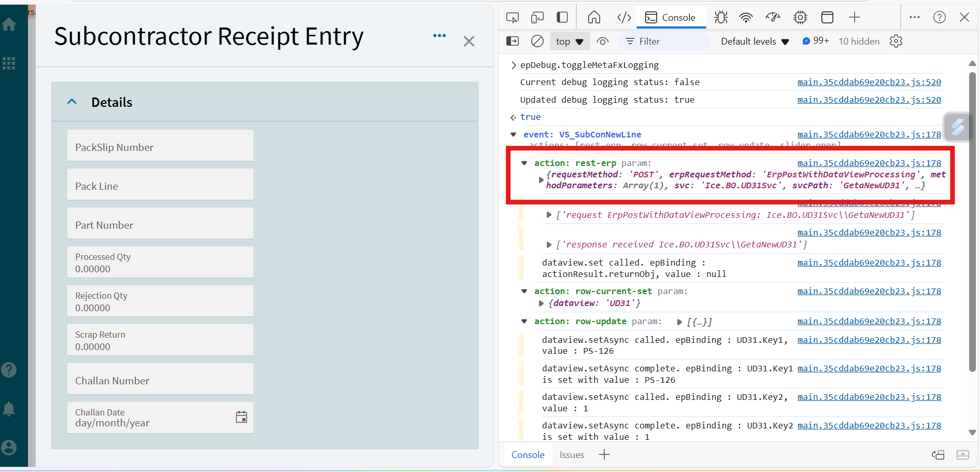Click the Rejection Qty field
Viewport: 980px width, 472px height.
(160, 301)
